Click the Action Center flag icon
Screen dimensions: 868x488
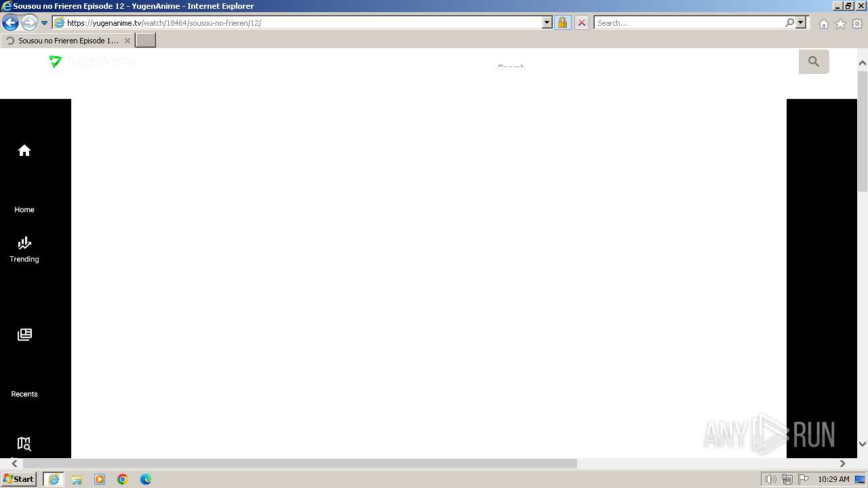click(x=804, y=480)
